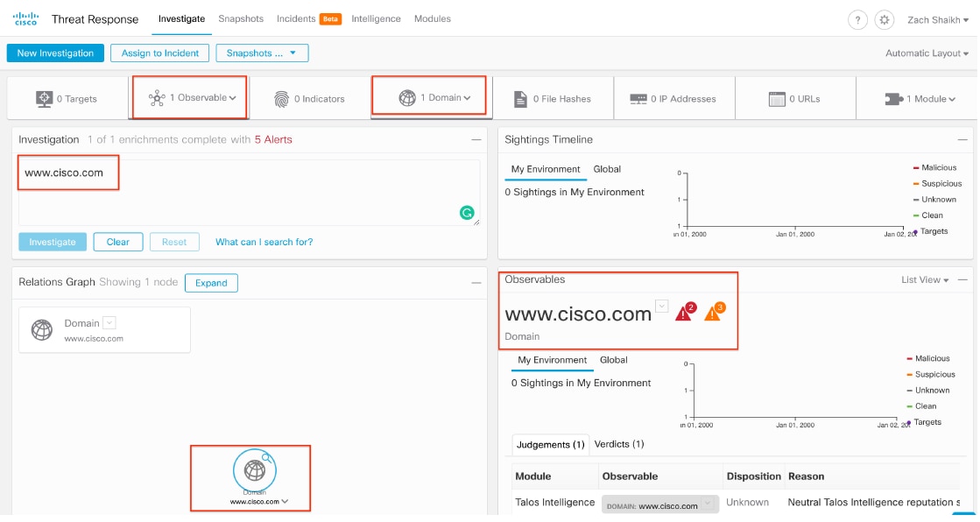The height and width of the screenshot is (522, 980).
Task: Open the help question mark icon
Action: tap(857, 20)
